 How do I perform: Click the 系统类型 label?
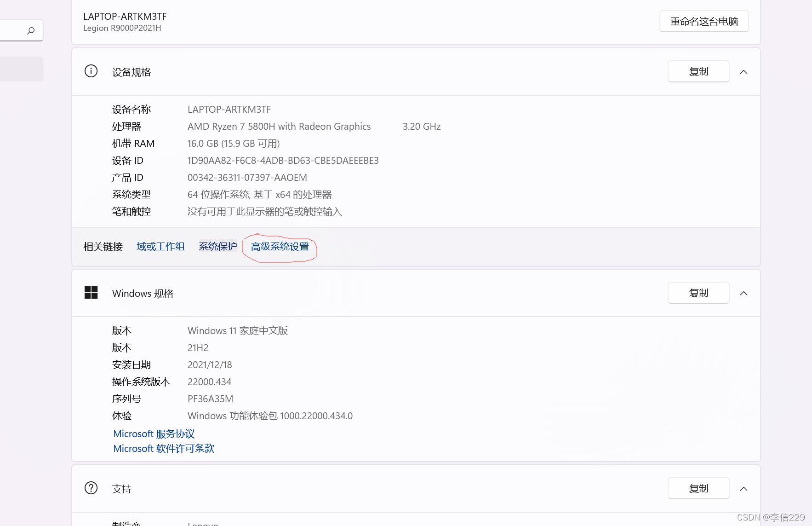tap(131, 195)
